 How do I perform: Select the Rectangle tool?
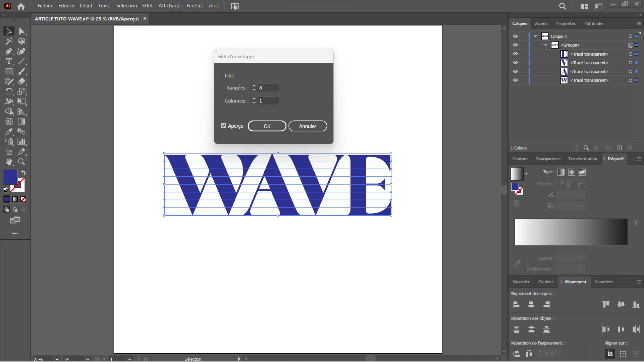tap(9, 71)
